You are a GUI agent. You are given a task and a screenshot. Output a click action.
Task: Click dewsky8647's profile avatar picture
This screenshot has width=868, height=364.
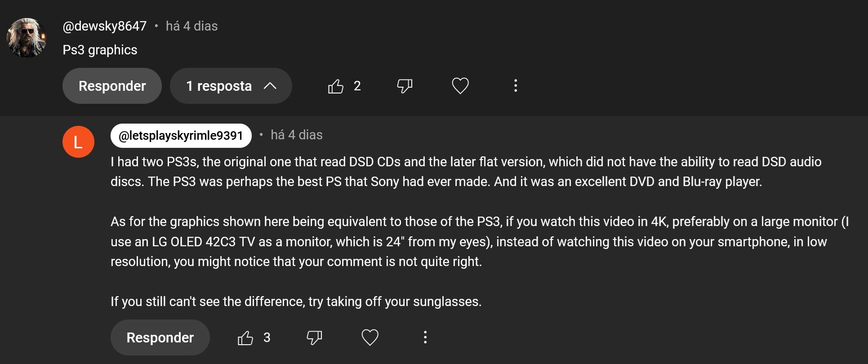pos(27,38)
